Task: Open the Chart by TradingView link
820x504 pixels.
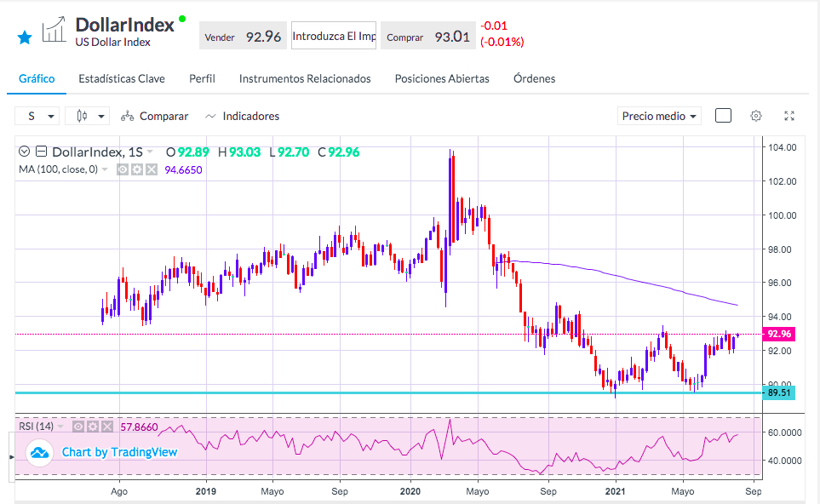Action: coord(119,452)
